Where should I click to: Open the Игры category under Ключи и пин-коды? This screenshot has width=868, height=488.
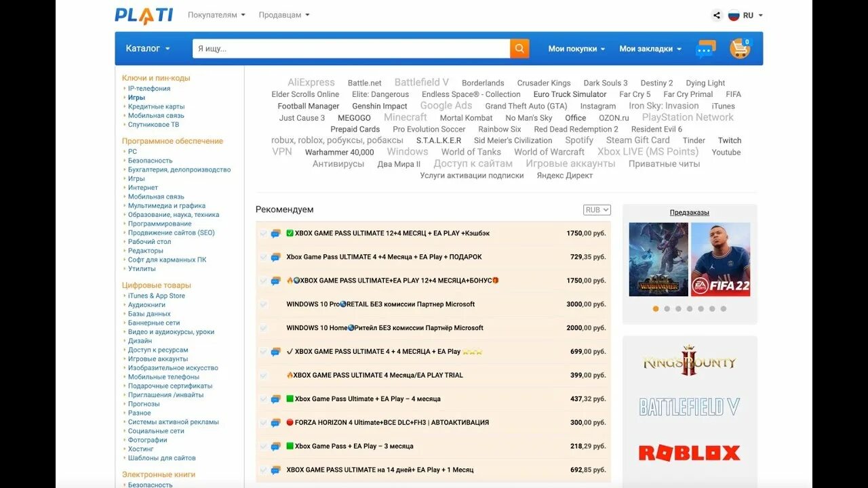point(136,98)
